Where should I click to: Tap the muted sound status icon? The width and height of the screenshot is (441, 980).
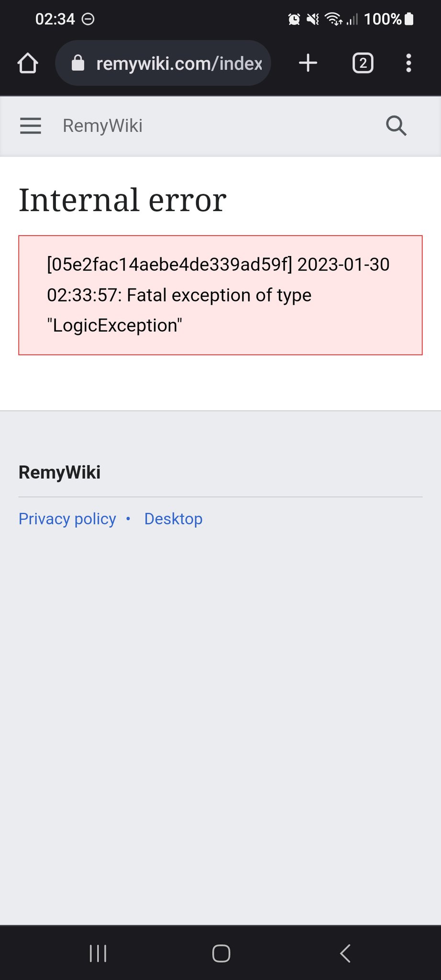coord(313,19)
